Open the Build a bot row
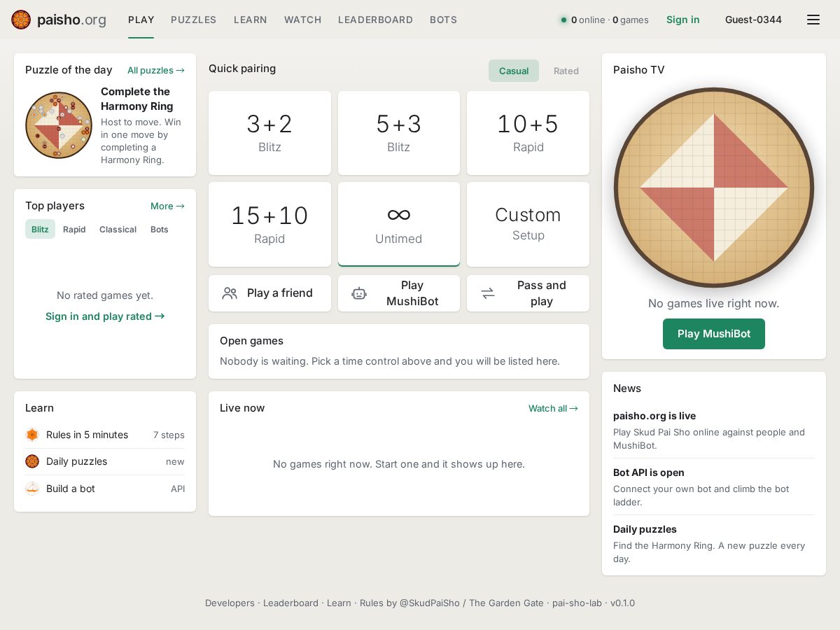The height and width of the screenshot is (630, 840). click(105, 489)
